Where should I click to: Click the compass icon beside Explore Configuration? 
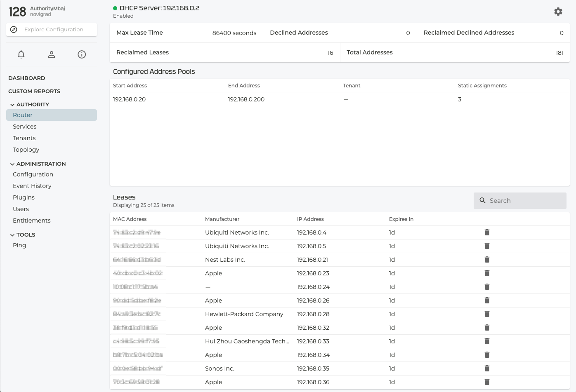pyautogui.click(x=14, y=30)
